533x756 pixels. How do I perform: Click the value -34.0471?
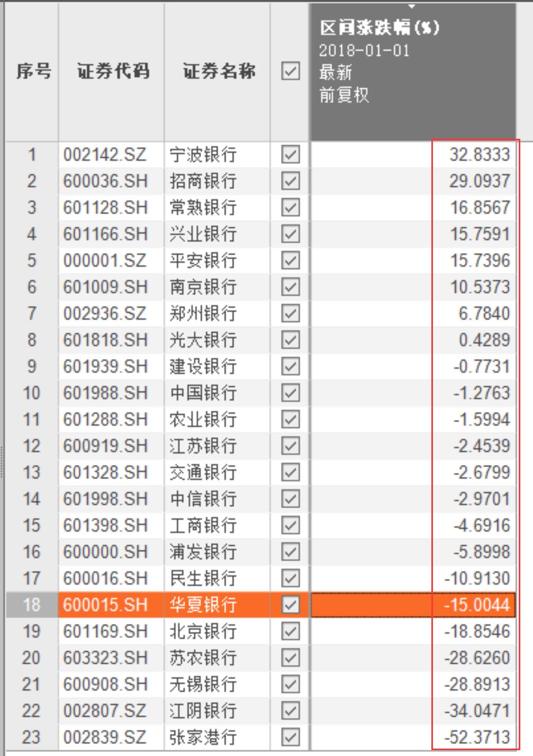tap(477, 711)
